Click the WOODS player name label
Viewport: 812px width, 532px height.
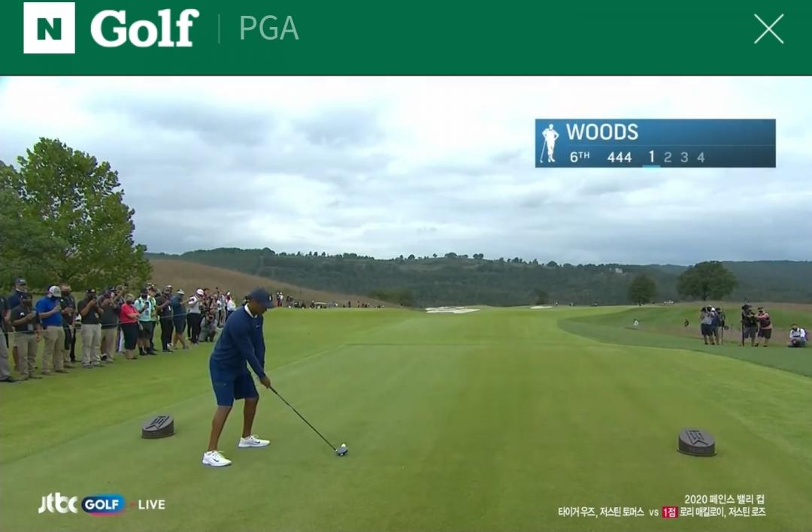pos(601,132)
